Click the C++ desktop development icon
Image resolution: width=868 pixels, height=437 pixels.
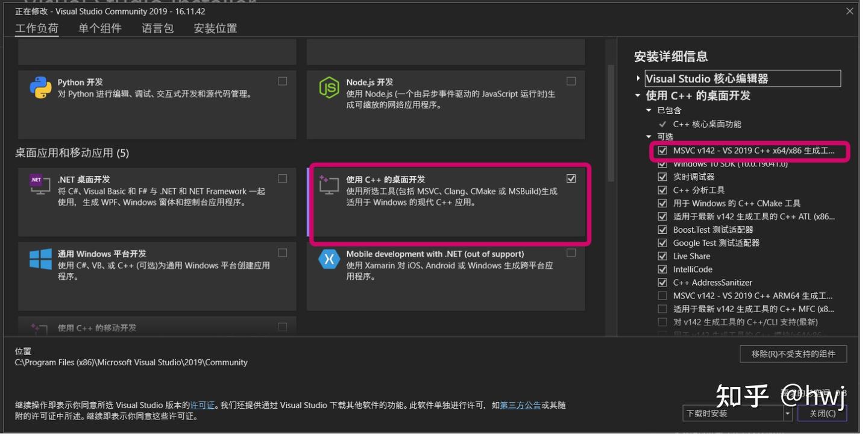[329, 184]
